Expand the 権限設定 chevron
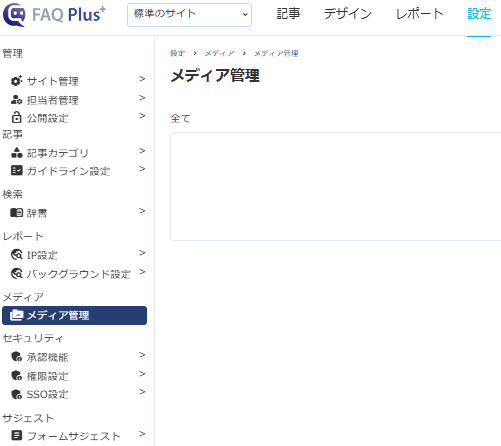The height and width of the screenshot is (446, 501). 142,374
